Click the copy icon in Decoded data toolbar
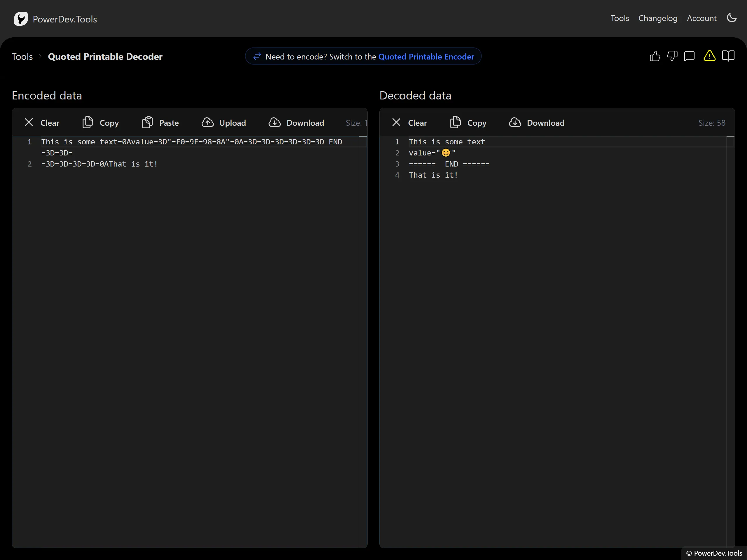 [x=455, y=122]
